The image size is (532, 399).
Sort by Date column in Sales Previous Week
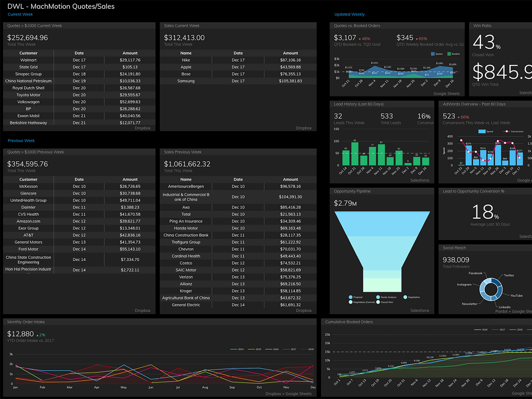click(x=238, y=180)
